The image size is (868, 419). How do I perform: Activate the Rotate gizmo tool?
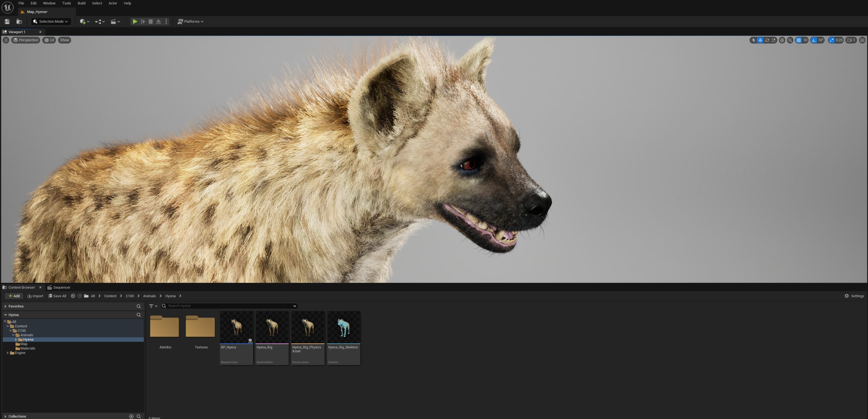tap(767, 40)
